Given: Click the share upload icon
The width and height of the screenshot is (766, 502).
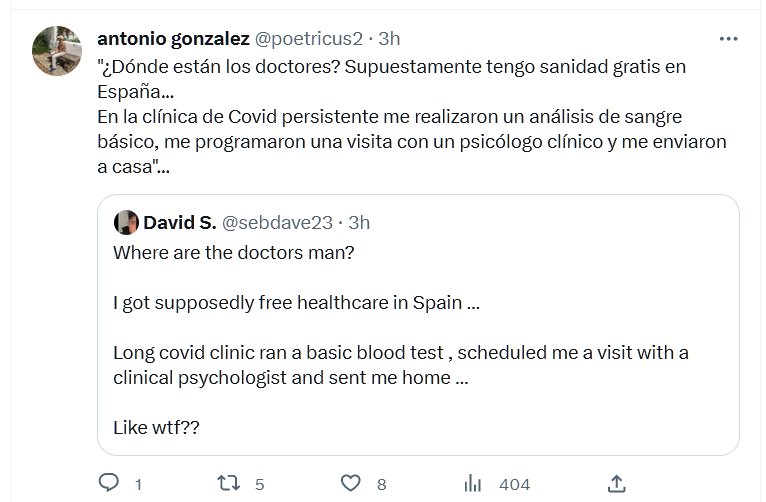Looking at the screenshot, I should [x=617, y=483].
